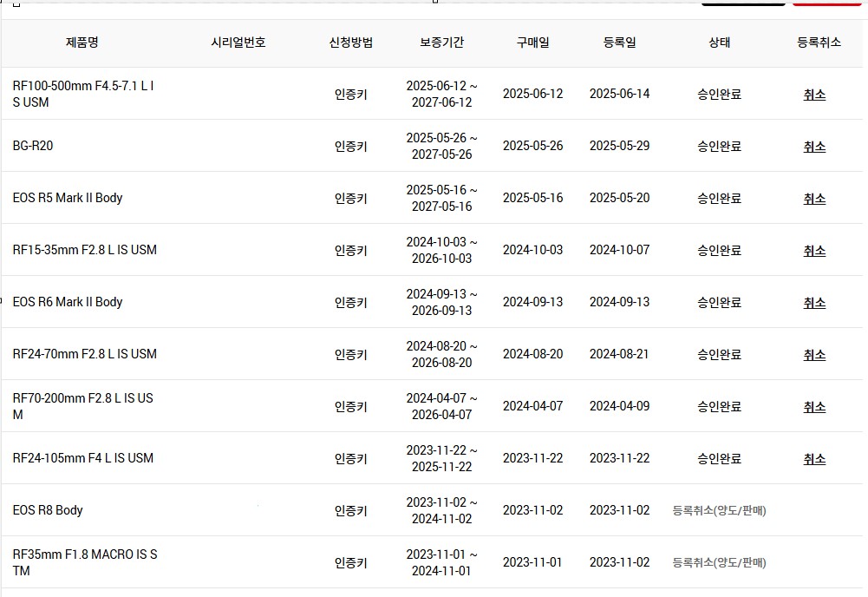Click the 승인완료 status on BG-R20 row
The height and width of the screenshot is (597, 868).
point(718,146)
